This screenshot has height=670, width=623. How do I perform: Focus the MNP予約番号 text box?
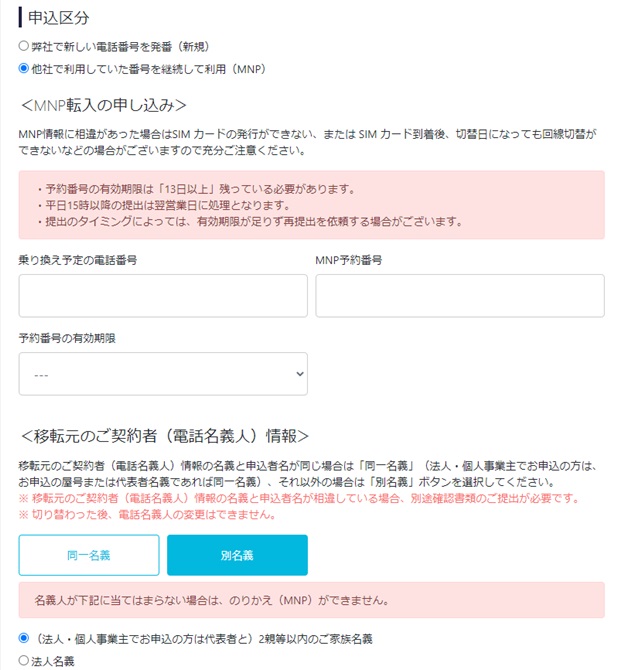pyautogui.click(x=460, y=296)
